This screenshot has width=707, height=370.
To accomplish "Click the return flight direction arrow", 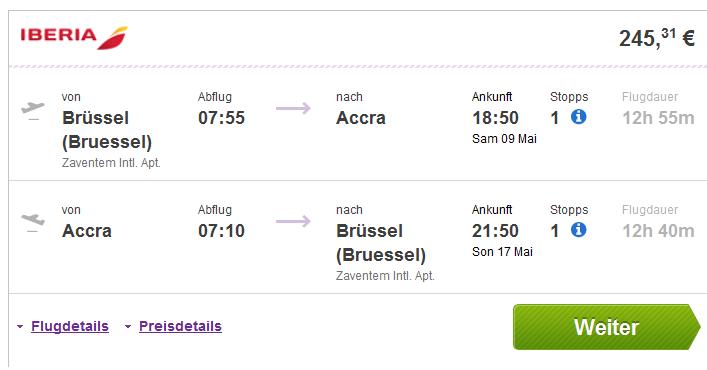I will pyautogui.click(x=294, y=221).
